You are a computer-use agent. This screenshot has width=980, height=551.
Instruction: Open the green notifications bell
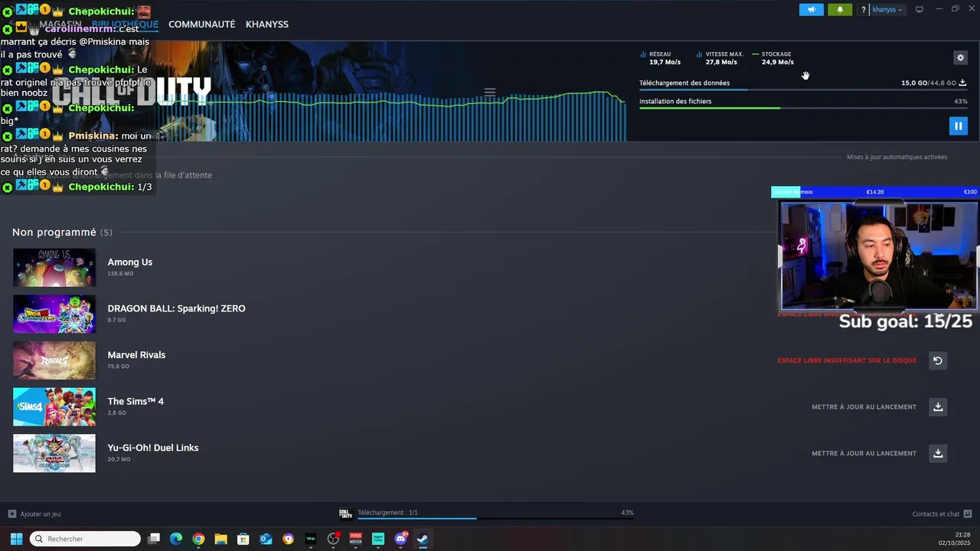click(x=840, y=10)
